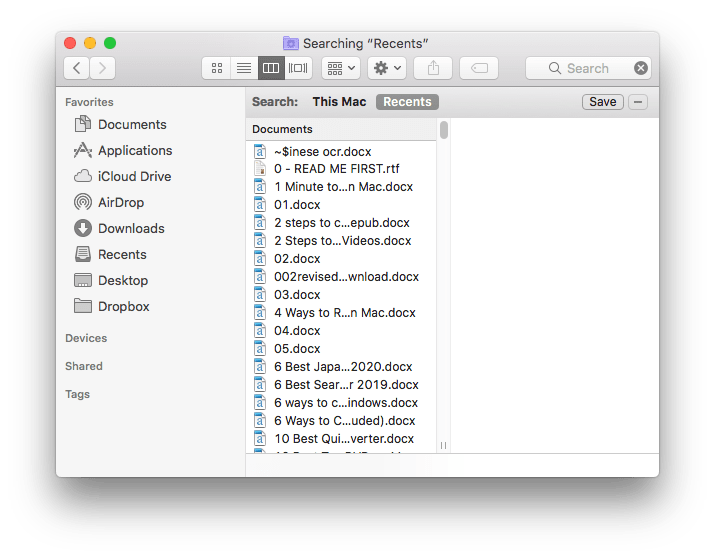Set search scope to This Mac

(x=339, y=102)
